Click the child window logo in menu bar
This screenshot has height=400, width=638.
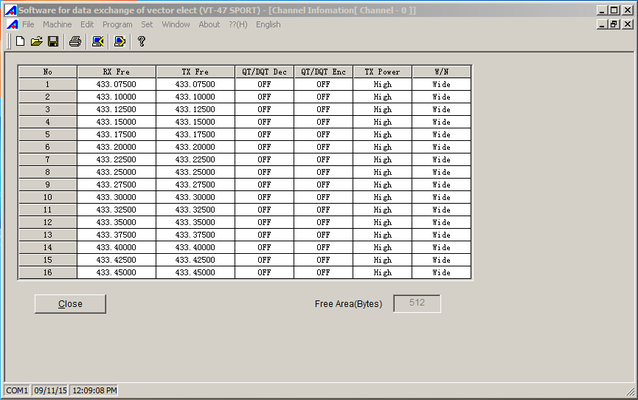tap(13, 24)
